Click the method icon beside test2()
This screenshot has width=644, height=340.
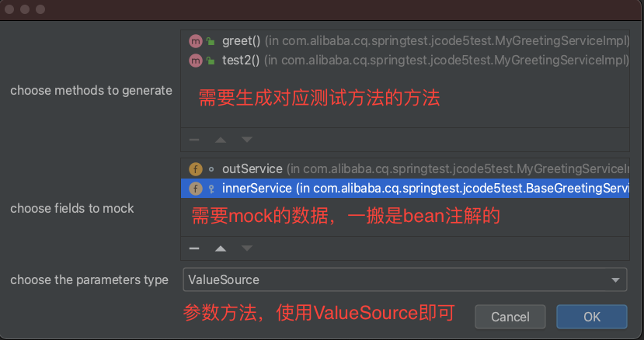pyautogui.click(x=195, y=60)
